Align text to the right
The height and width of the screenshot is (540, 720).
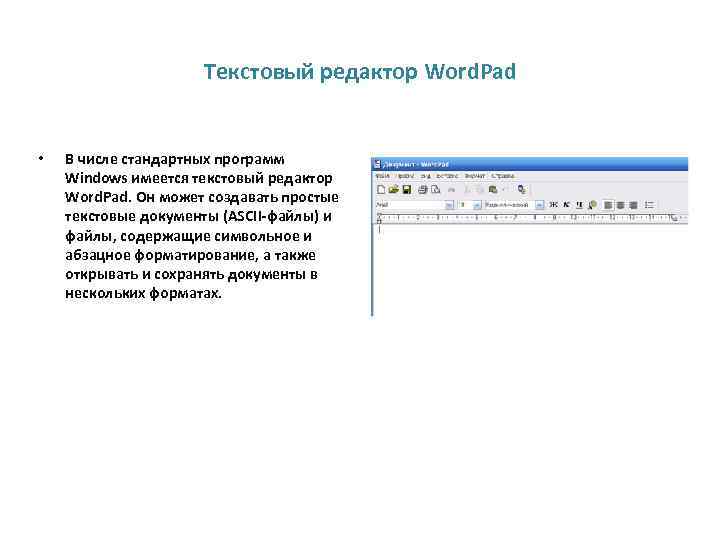tap(633, 205)
